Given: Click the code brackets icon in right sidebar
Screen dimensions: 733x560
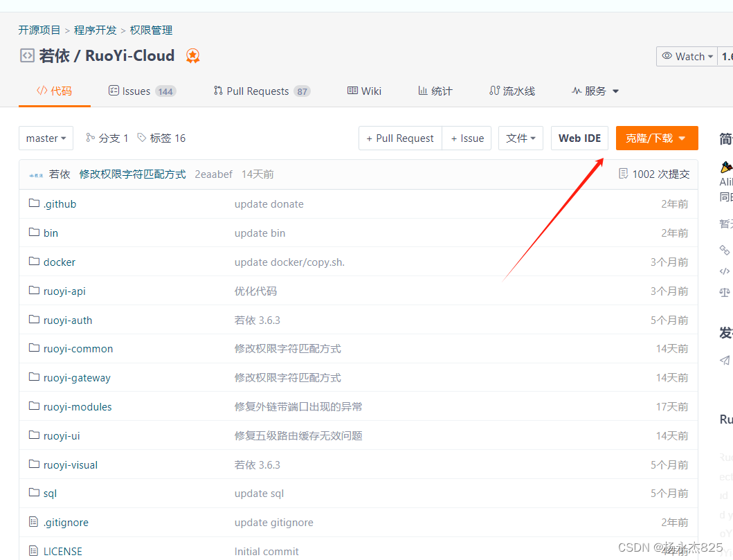Looking at the screenshot, I should (x=725, y=271).
